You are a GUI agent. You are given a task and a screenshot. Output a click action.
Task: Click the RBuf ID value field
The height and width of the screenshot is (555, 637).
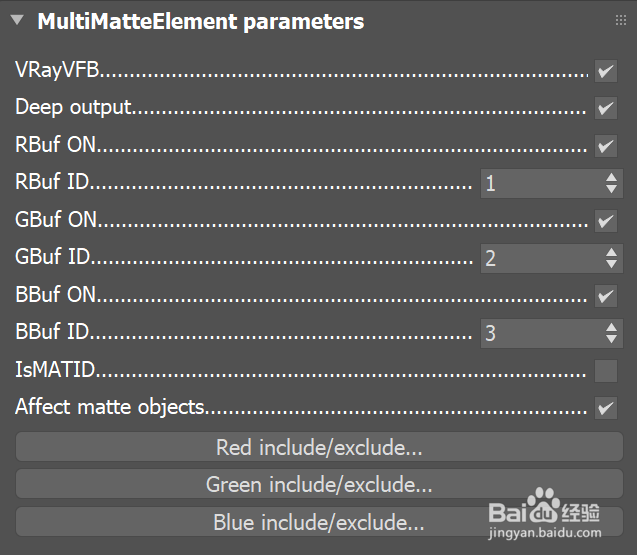click(x=540, y=183)
